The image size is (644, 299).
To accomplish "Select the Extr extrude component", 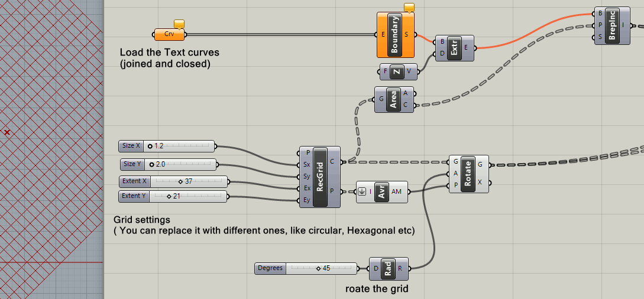I will [x=454, y=48].
